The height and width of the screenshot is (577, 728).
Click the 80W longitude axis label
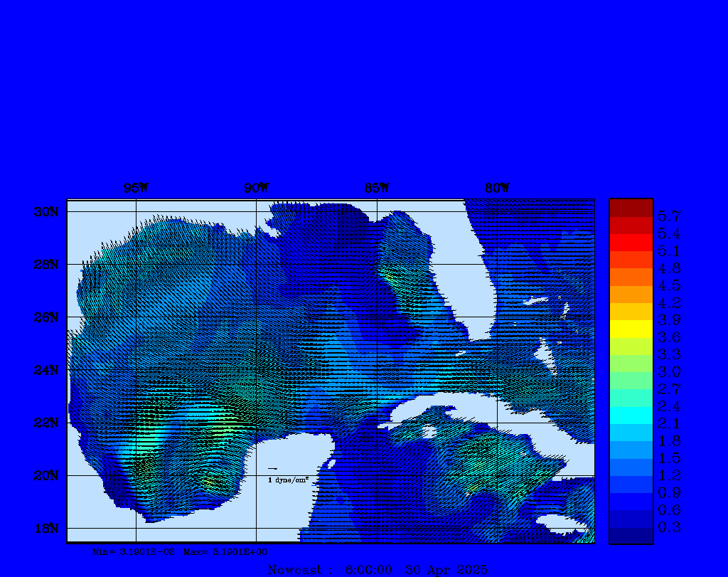tap(497, 188)
